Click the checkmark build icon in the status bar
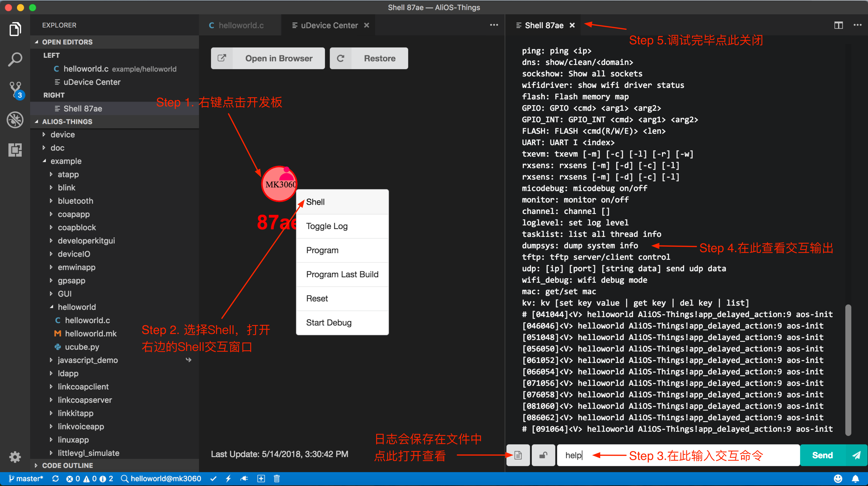Screen dimensions: 868x486 [x=214, y=479]
